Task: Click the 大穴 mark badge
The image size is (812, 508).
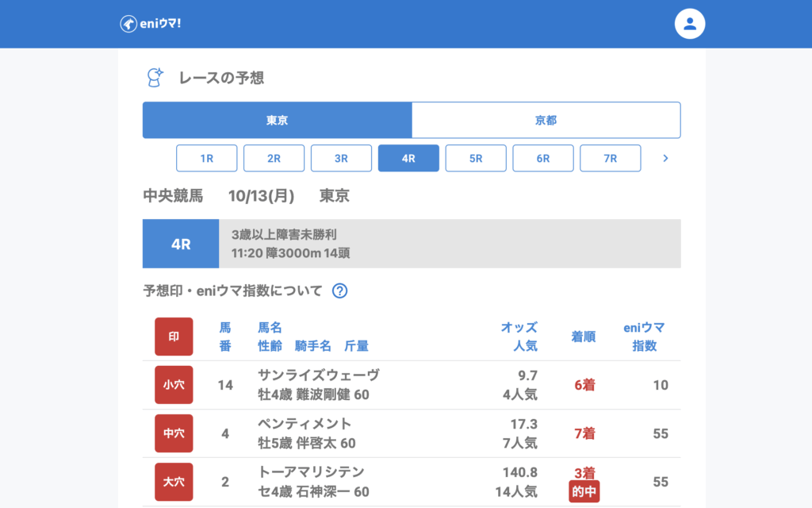Action: point(174,482)
